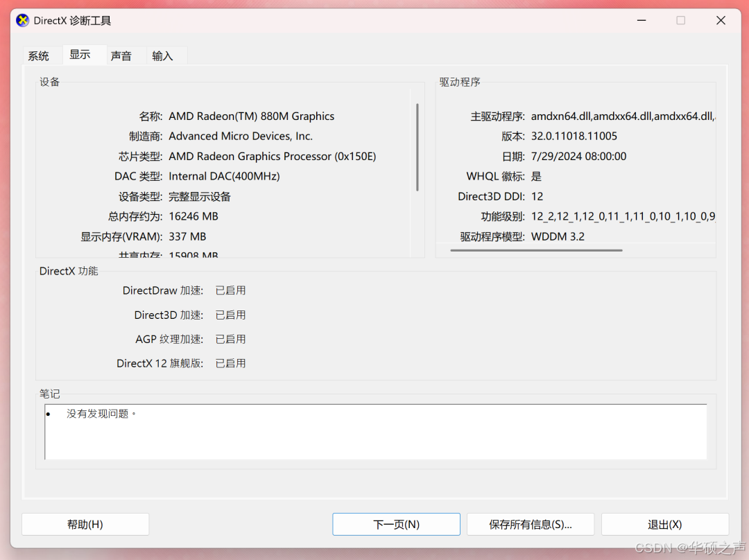Click the main driver amdxn64.dll value
The image size is (749, 560).
coord(623,116)
